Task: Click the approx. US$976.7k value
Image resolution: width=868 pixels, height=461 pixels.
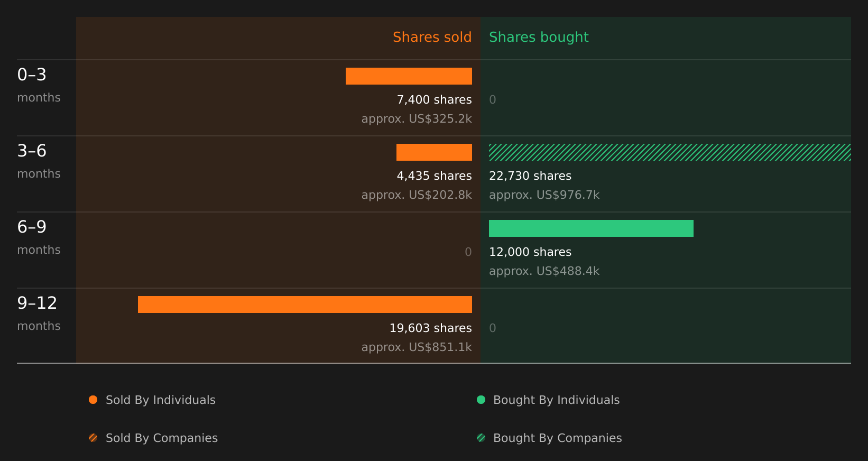Action: pos(544,195)
